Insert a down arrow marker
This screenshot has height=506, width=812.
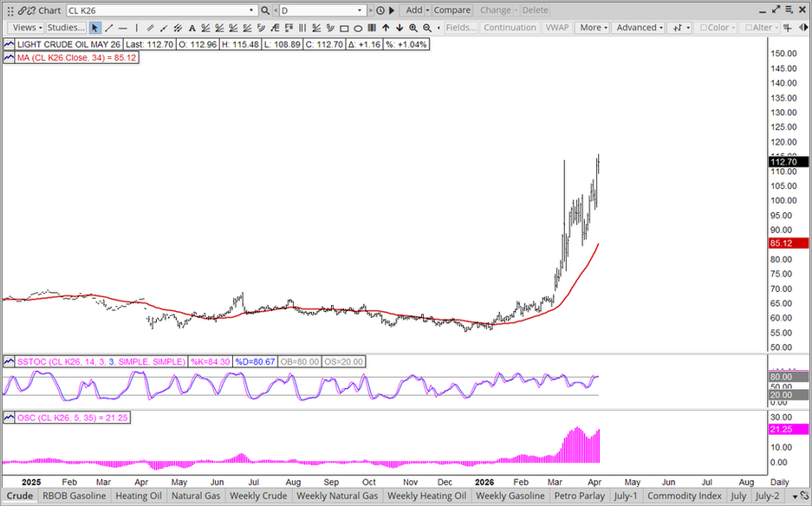tap(400, 28)
